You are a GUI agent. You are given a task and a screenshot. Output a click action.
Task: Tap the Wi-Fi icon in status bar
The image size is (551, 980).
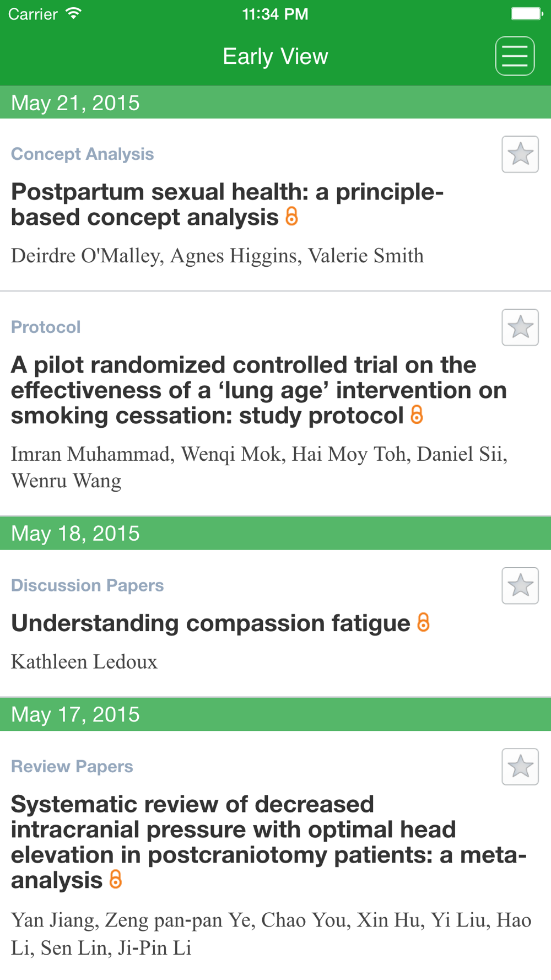(73, 14)
